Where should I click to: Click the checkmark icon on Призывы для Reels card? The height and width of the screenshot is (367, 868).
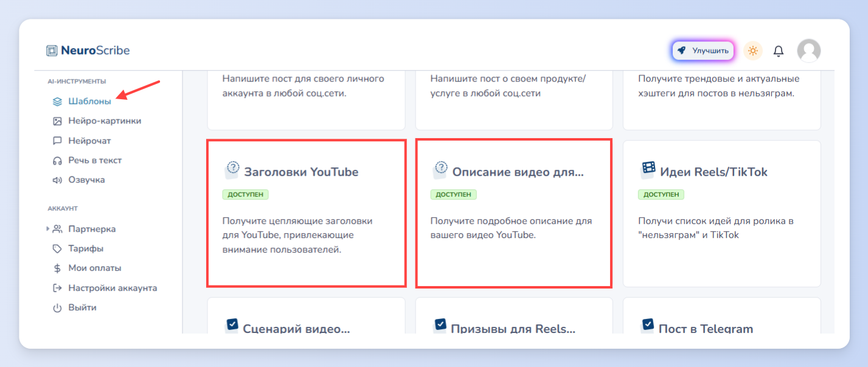click(440, 325)
